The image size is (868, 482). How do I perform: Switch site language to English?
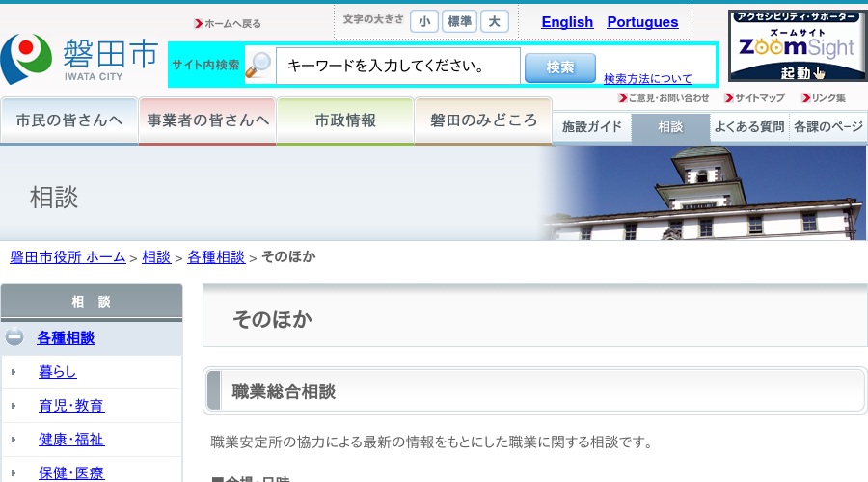pos(567,22)
